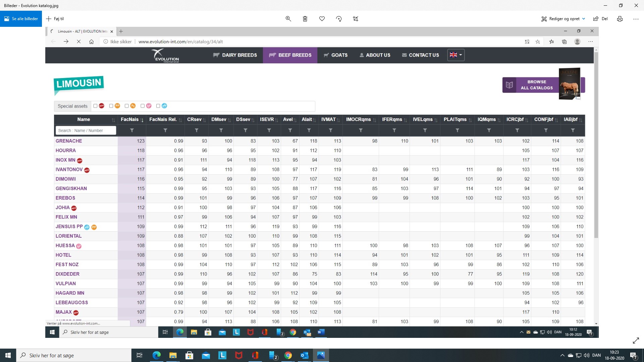
Task: Open the notification center icon
Action: 633,355
